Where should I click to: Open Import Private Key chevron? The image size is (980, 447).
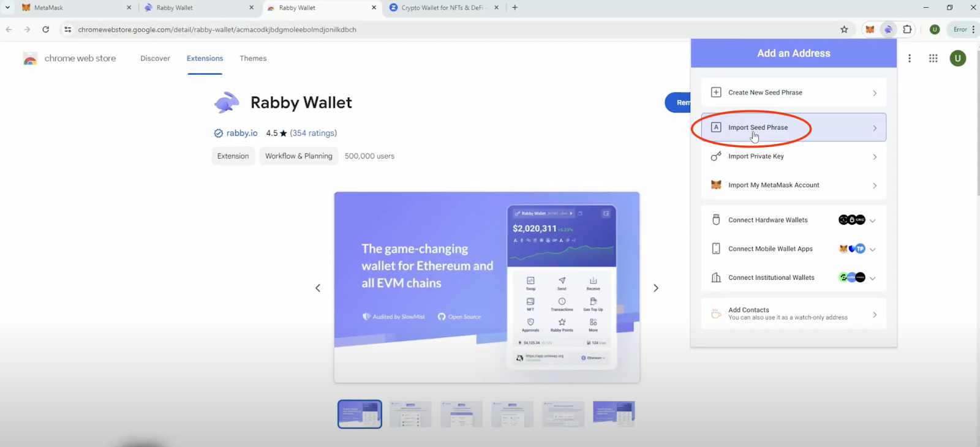pos(875,157)
